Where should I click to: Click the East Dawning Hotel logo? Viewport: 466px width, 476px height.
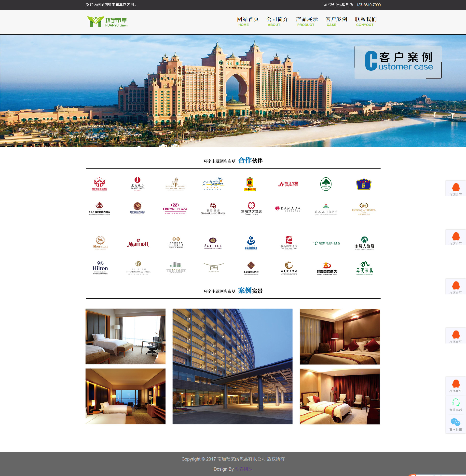pos(289,243)
